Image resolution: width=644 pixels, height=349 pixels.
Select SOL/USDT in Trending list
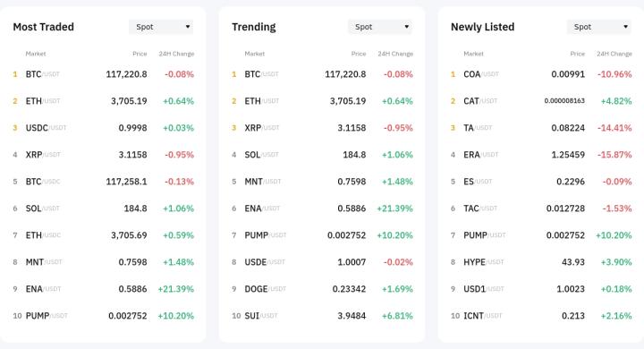322,155
